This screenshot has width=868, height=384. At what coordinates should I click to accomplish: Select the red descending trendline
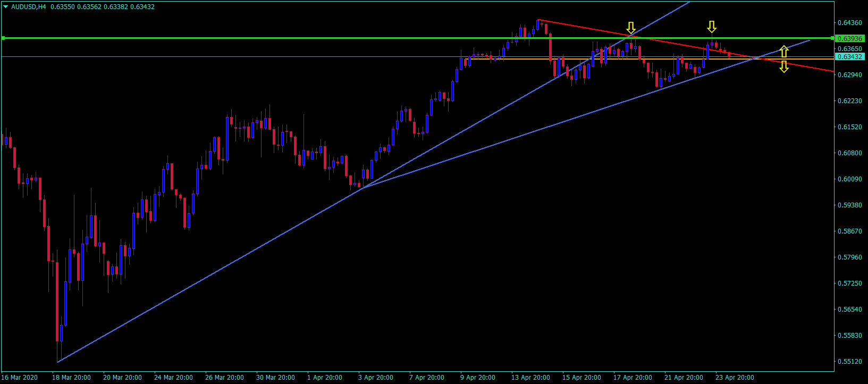point(686,45)
